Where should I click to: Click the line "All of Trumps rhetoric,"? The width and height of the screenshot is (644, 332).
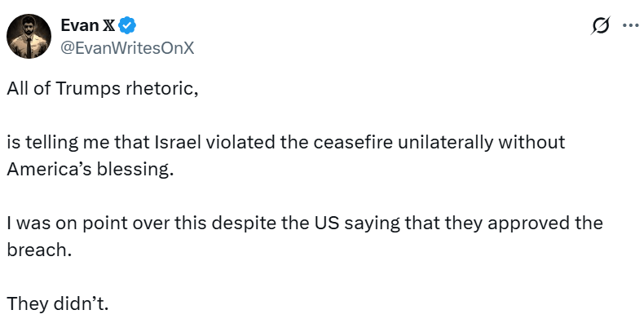click(x=103, y=90)
